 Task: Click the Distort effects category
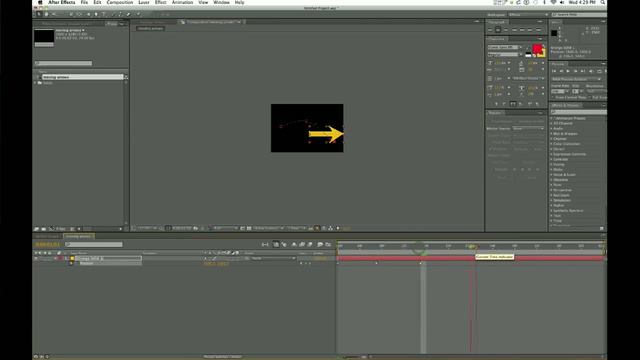point(560,149)
